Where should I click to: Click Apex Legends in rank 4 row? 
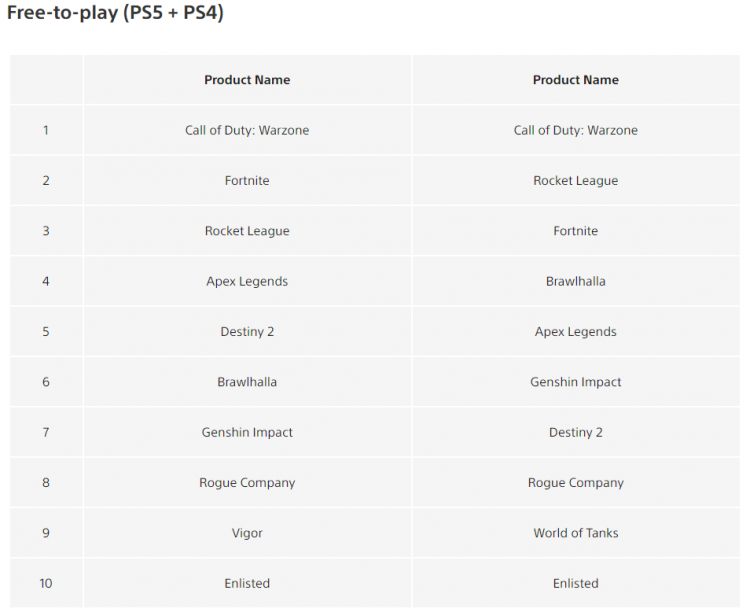pos(247,281)
